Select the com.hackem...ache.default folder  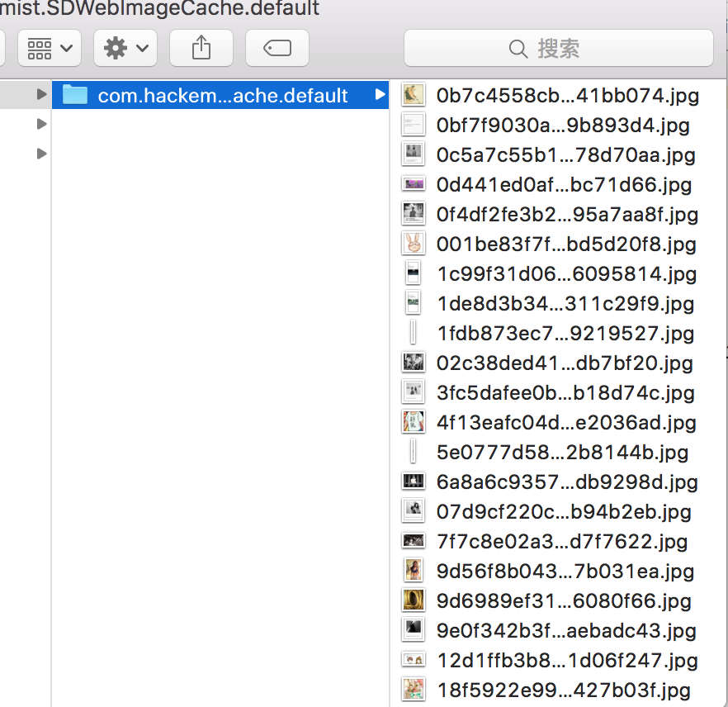tap(220, 95)
